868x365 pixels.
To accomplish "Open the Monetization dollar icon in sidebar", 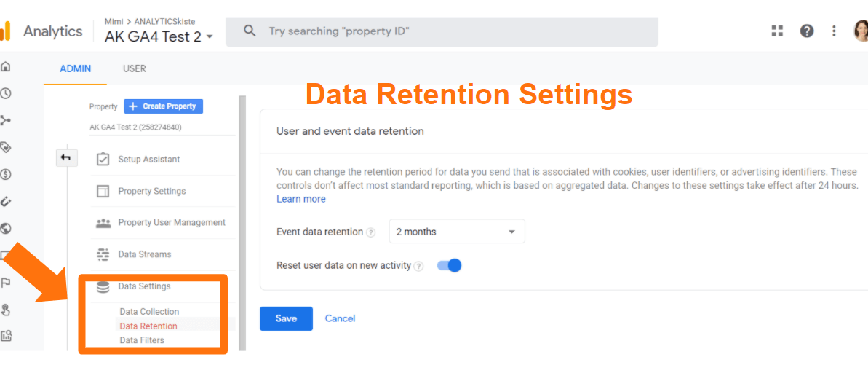I will [x=6, y=175].
